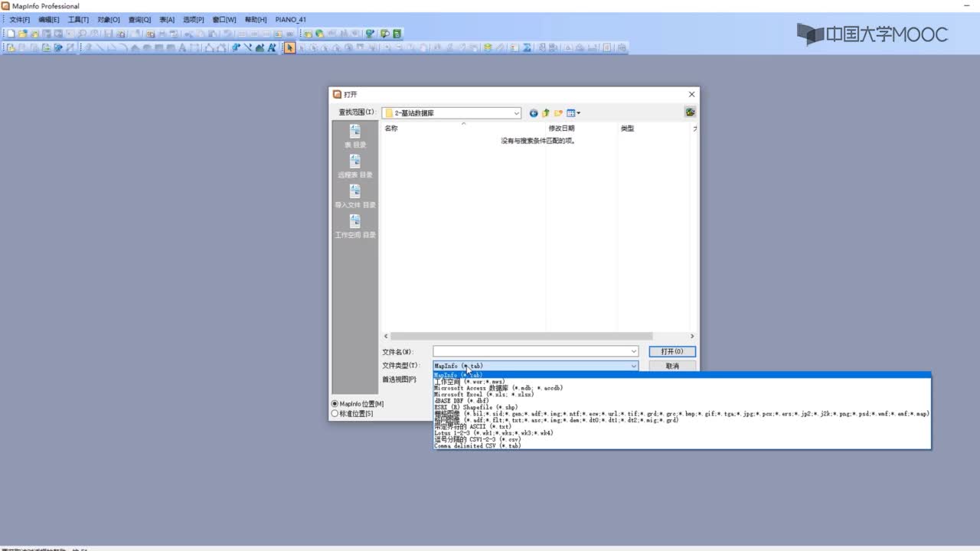Go back to last visited folder
The image size is (980, 551).
[534, 113]
